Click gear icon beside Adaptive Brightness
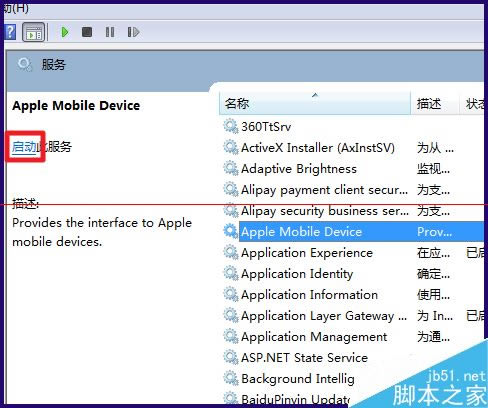Viewport: 488px width, 408px height. pos(231,168)
